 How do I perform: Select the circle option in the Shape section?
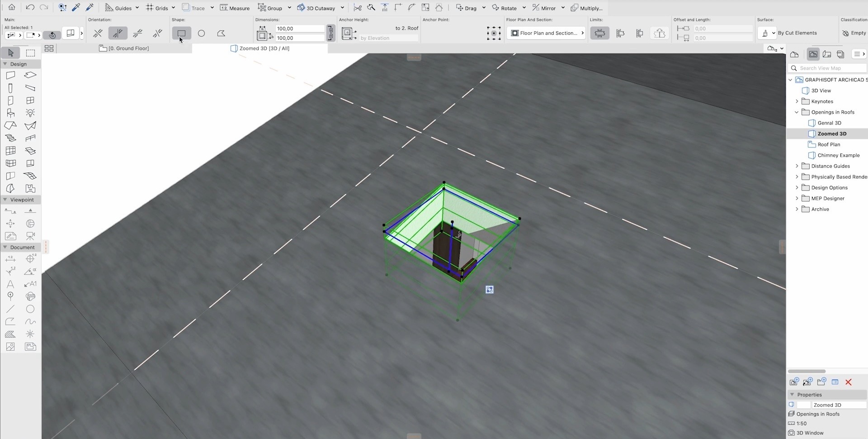point(202,33)
